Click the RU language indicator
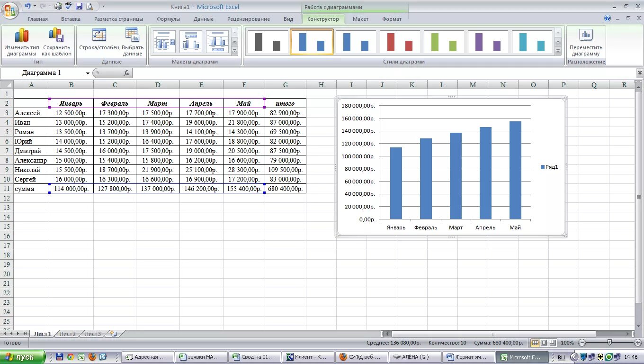 pyautogui.click(x=561, y=357)
